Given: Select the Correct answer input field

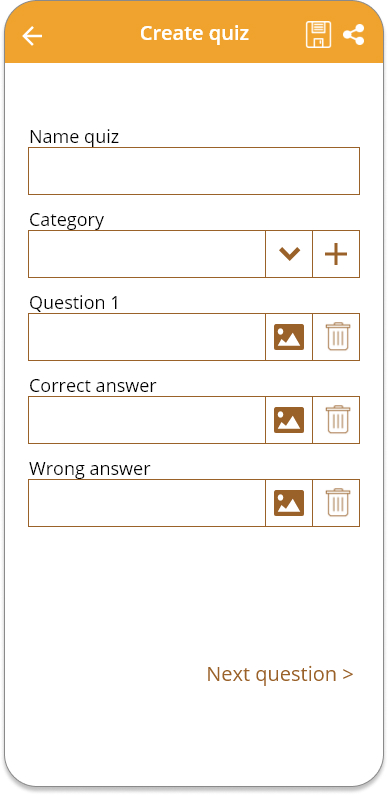Looking at the screenshot, I should pyautogui.click(x=147, y=420).
